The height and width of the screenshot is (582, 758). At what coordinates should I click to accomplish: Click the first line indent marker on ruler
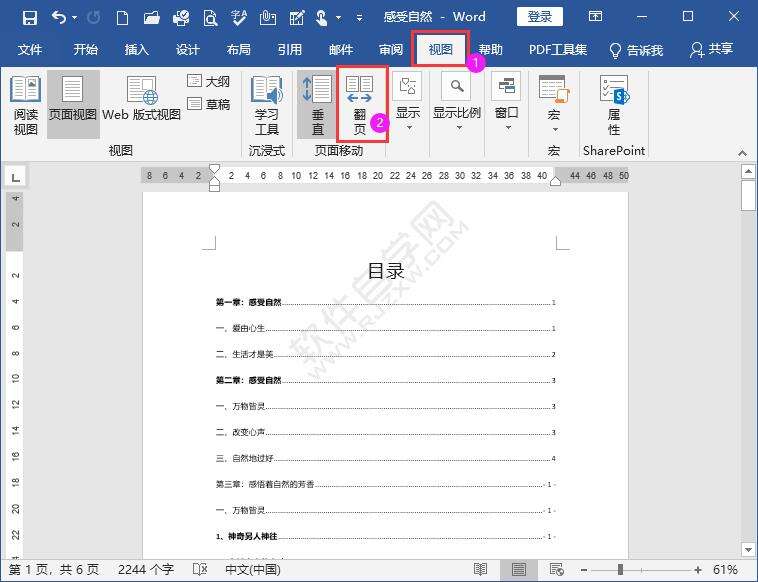coord(214,168)
